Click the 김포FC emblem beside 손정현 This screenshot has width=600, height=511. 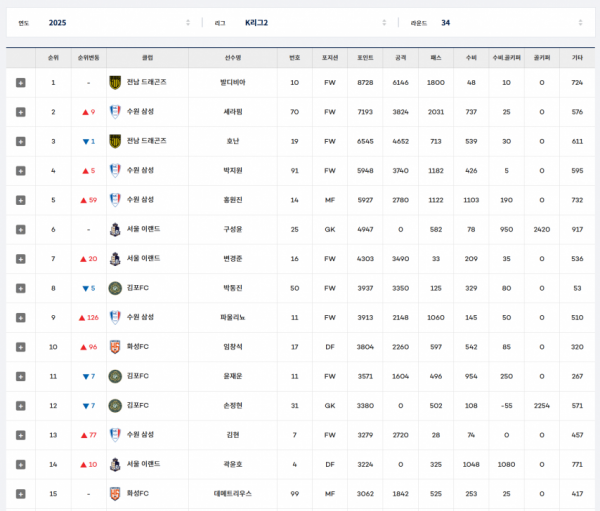point(115,405)
